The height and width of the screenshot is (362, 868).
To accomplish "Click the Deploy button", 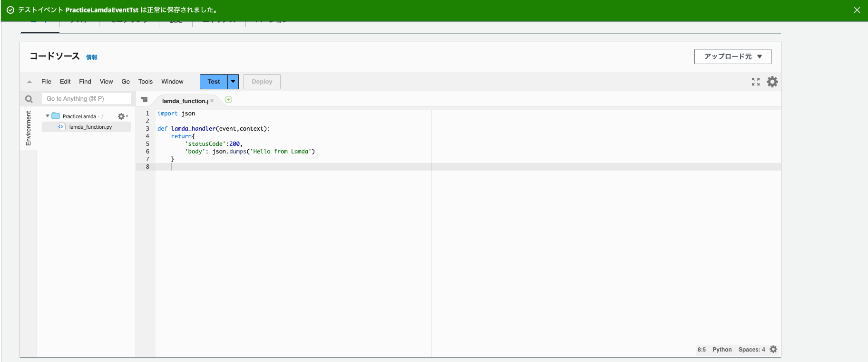I will click(x=262, y=82).
